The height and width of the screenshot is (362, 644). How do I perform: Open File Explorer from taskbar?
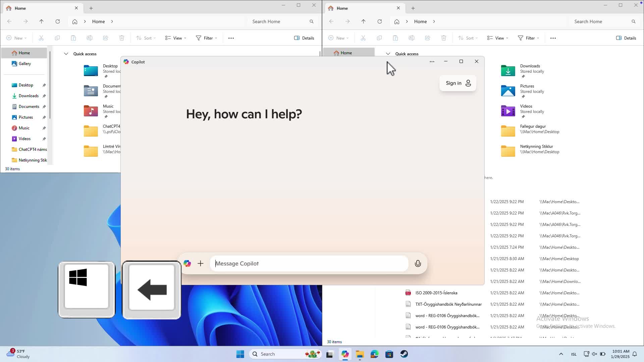(x=360, y=354)
